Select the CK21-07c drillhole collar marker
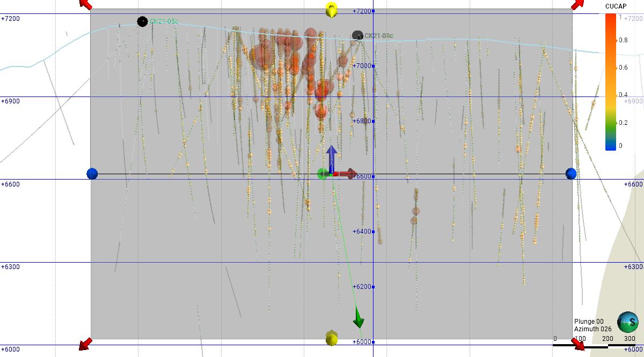 coord(357,36)
